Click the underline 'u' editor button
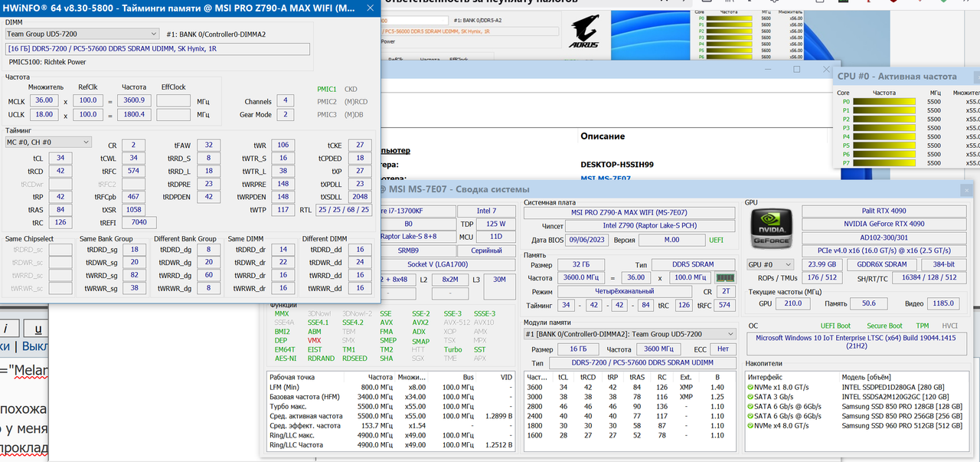Screen dimensions: 980x462 (37, 329)
